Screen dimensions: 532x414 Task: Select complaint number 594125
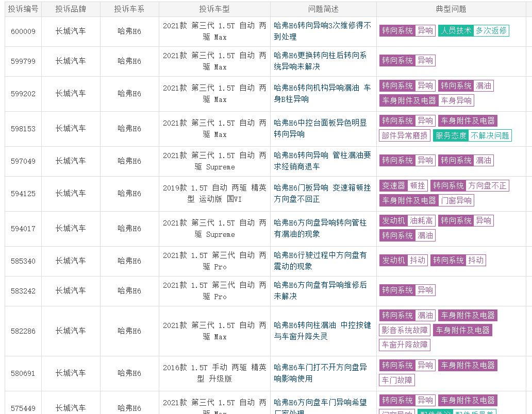coord(23,194)
